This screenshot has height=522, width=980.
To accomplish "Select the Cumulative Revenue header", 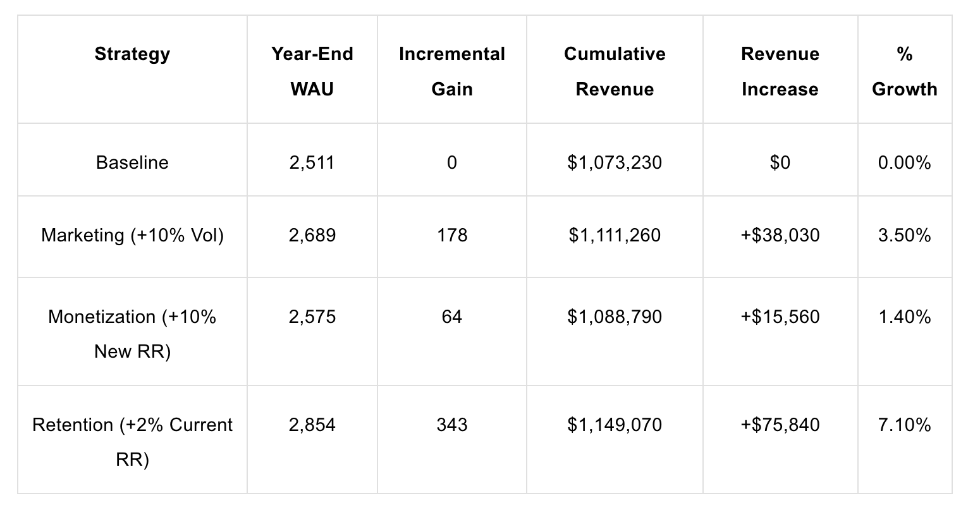I will pyautogui.click(x=615, y=71).
